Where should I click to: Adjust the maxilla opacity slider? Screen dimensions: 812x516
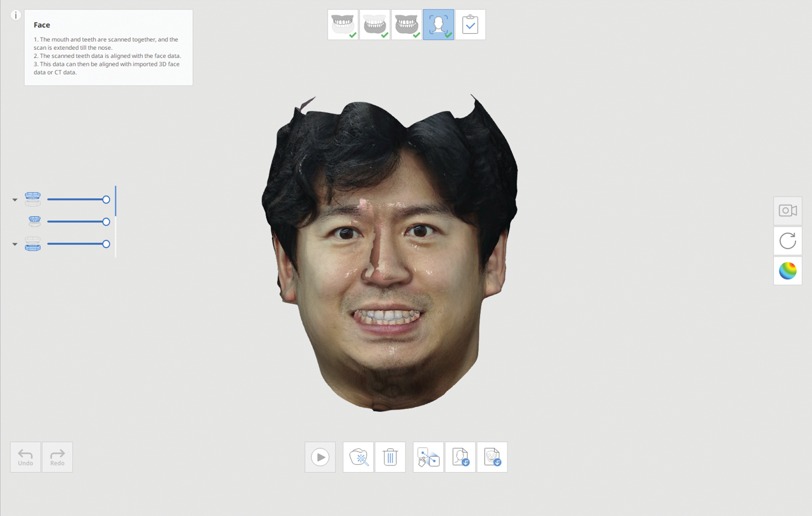tap(107, 199)
